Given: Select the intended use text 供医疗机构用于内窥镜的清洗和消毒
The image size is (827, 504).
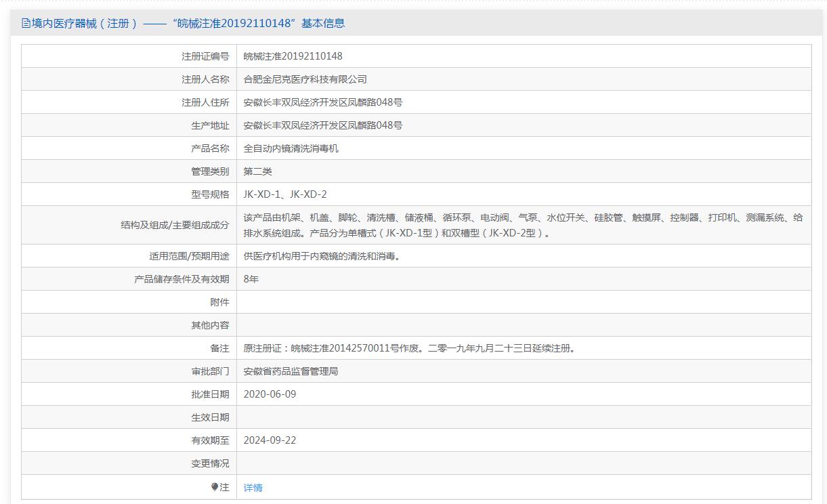Looking at the screenshot, I should [x=322, y=256].
